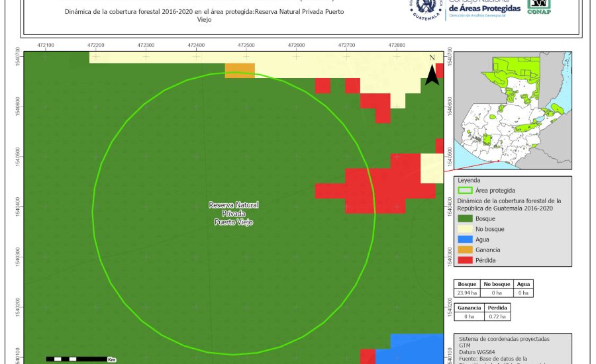Select the Ganancia orange legend swatch
The width and height of the screenshot is (596, 364).
point(466,250)
